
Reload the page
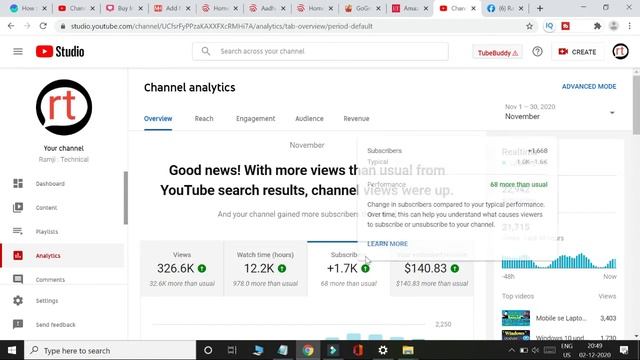43,26
